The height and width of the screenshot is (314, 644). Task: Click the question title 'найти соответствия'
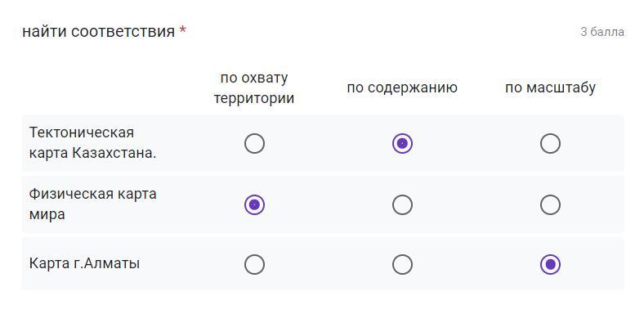99,32
